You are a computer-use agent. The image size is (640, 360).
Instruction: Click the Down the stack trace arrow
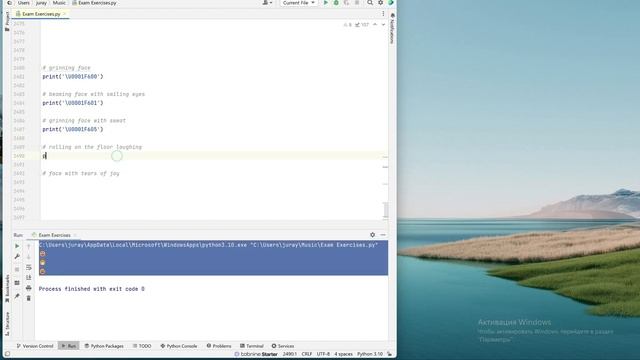coord(29,257)
